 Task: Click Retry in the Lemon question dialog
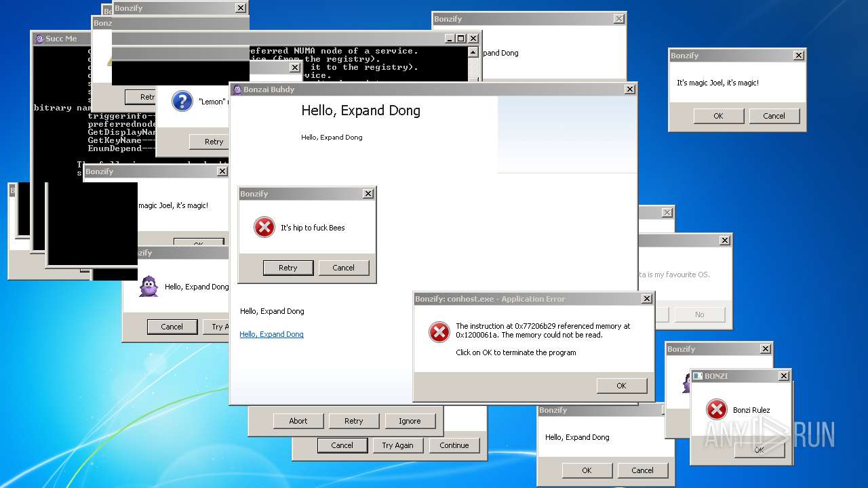(209, 142)
